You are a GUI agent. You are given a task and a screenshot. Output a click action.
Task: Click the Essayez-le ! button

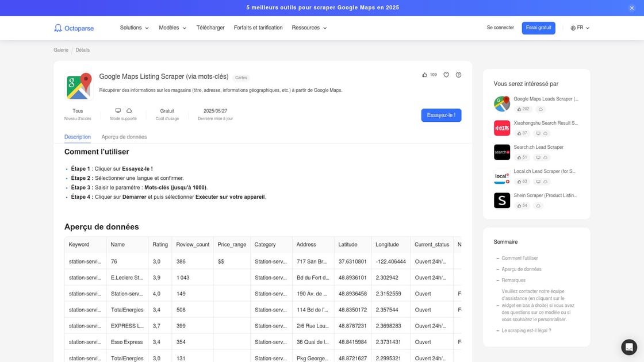point(441,115)
